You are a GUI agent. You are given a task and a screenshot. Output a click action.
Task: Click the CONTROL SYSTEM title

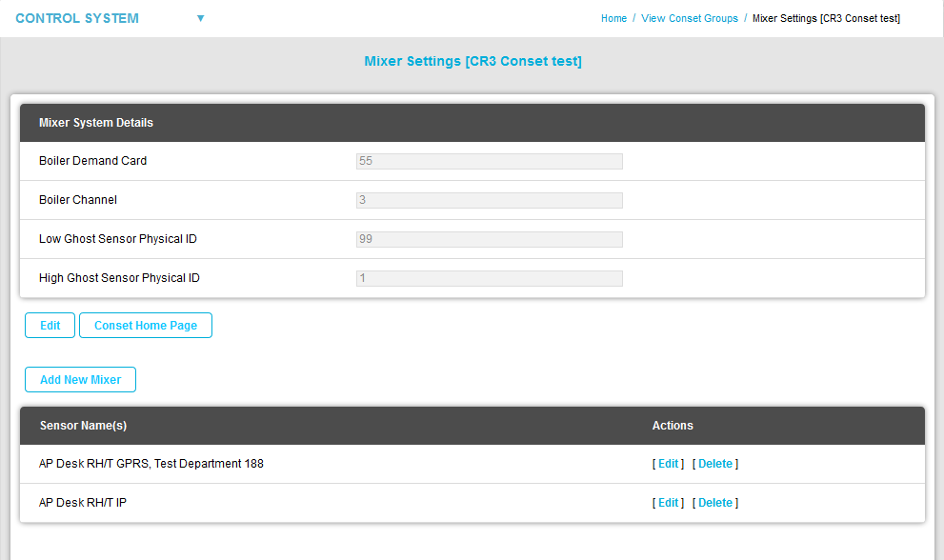pyautogui.click(x=77, y=18)
